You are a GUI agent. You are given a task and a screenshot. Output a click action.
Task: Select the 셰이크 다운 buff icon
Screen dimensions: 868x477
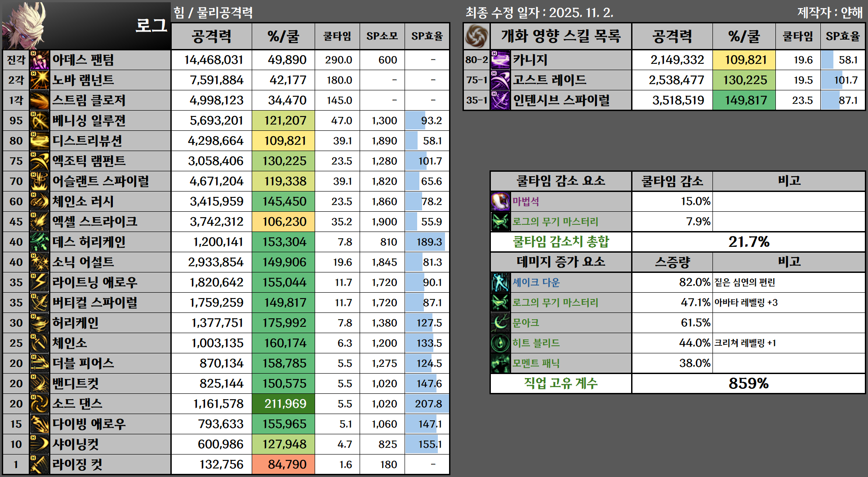tap(500, 282)
